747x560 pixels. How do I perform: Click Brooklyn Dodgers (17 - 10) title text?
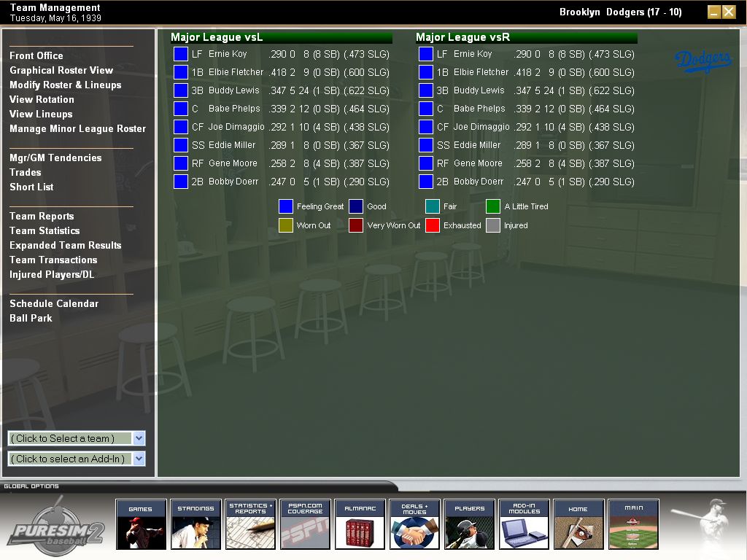coord(620,12)
